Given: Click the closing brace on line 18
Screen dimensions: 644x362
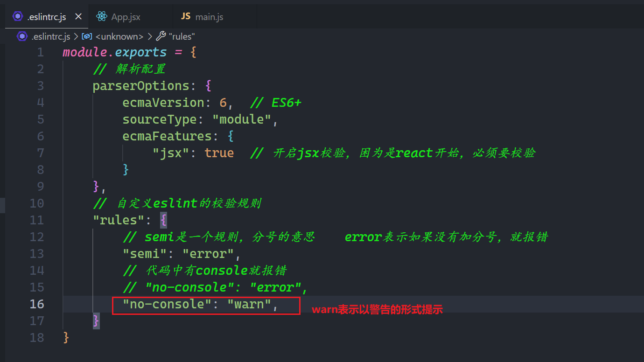Looking at the screenshot, I should (x=66, y=338).
